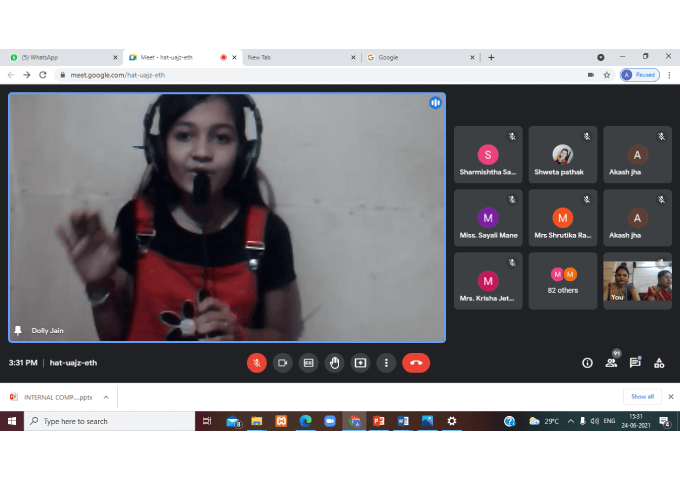Click the Present now screen-share icon

360,363
